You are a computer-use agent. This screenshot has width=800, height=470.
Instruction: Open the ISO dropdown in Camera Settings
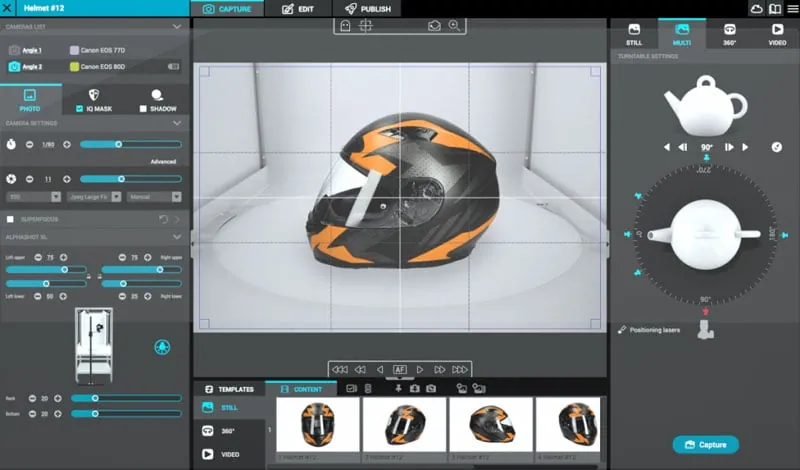34,196
